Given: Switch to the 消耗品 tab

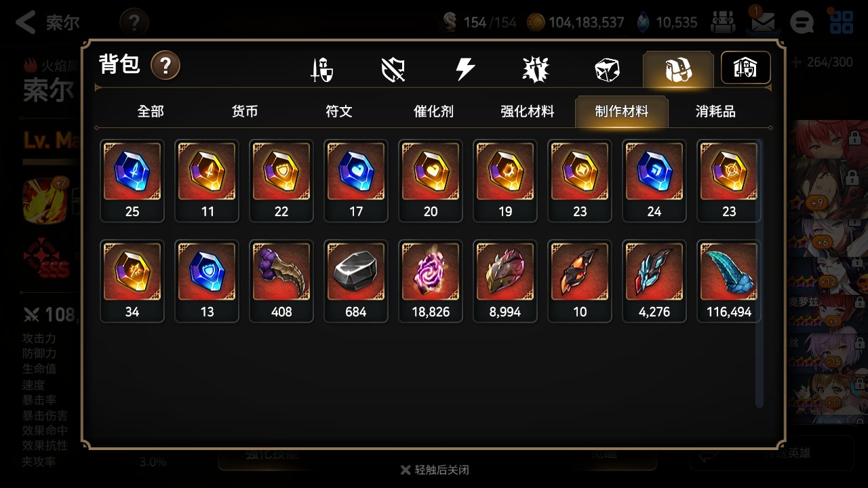Looking at the screenshot, I should 715,111.
